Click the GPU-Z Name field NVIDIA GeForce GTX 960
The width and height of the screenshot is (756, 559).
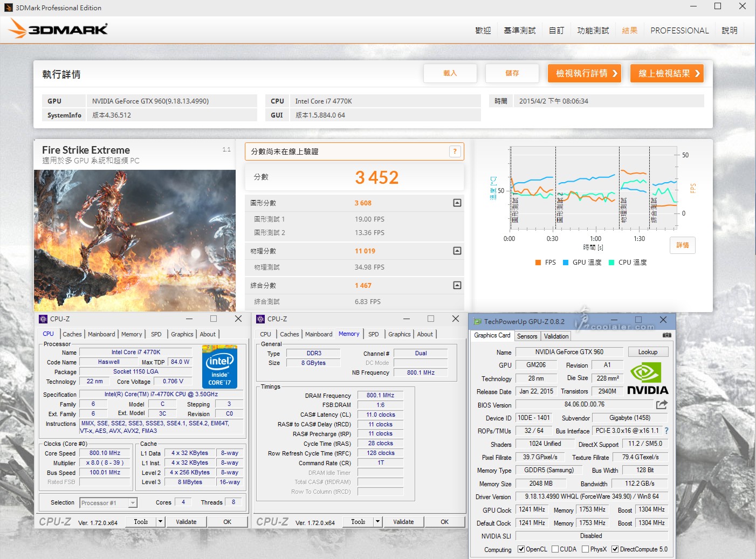pos(569,352)
